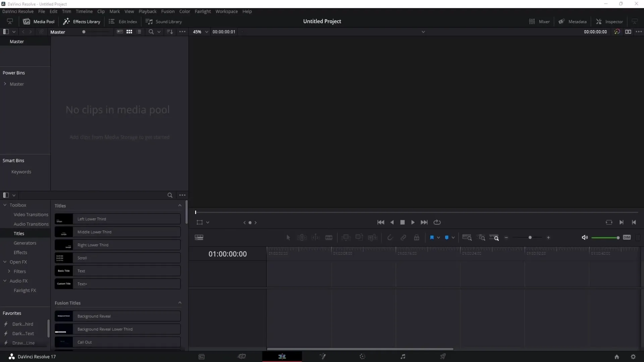
Task: Select the Scroll title
Action: coord(118,258)
